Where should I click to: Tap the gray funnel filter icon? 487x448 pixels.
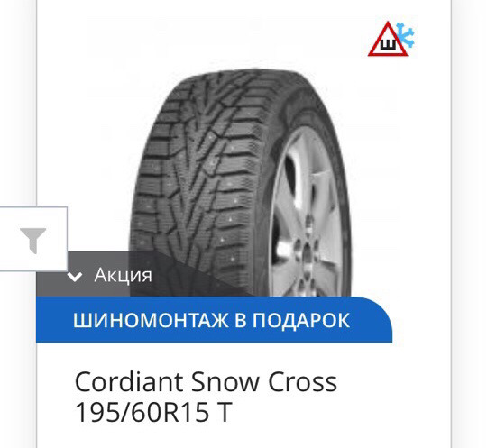tap(33, 241)
